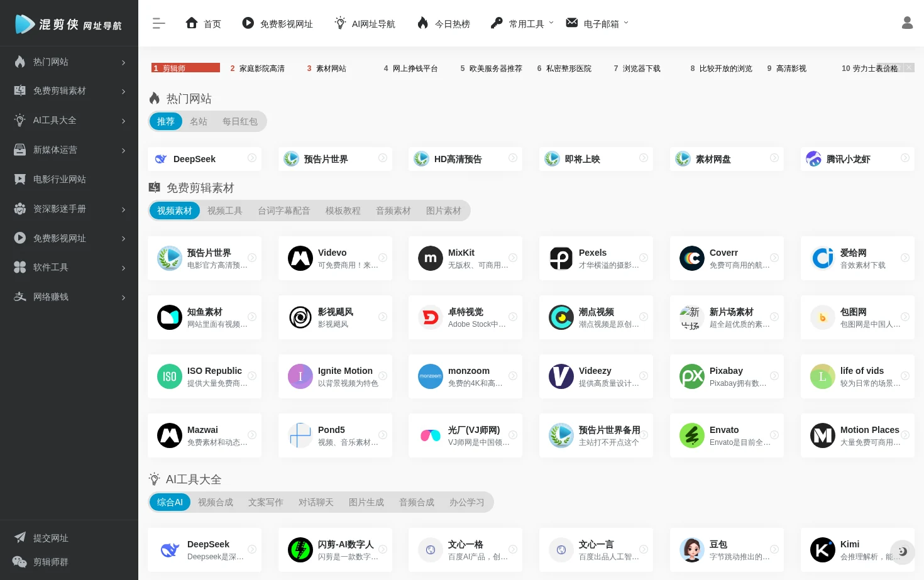Screen dimensions: 924x580
Task: Click arrow icon on 即将上映 card
Action: tap(644, 158)
